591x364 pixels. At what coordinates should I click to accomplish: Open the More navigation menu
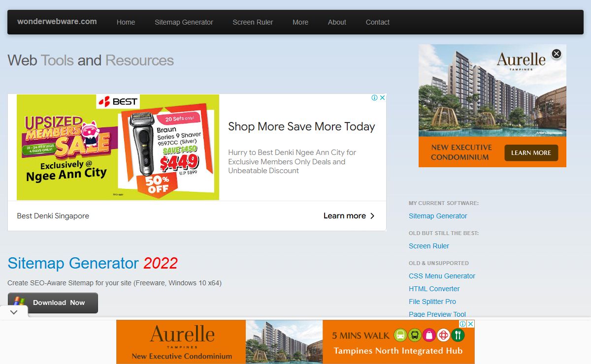pyautogui.click(x=300, y=22)
